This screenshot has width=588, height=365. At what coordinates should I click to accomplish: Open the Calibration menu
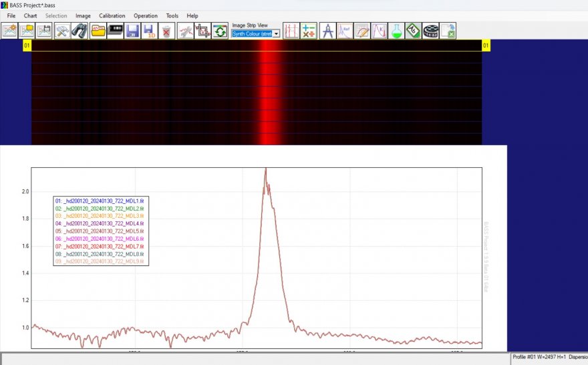[112, 15]
